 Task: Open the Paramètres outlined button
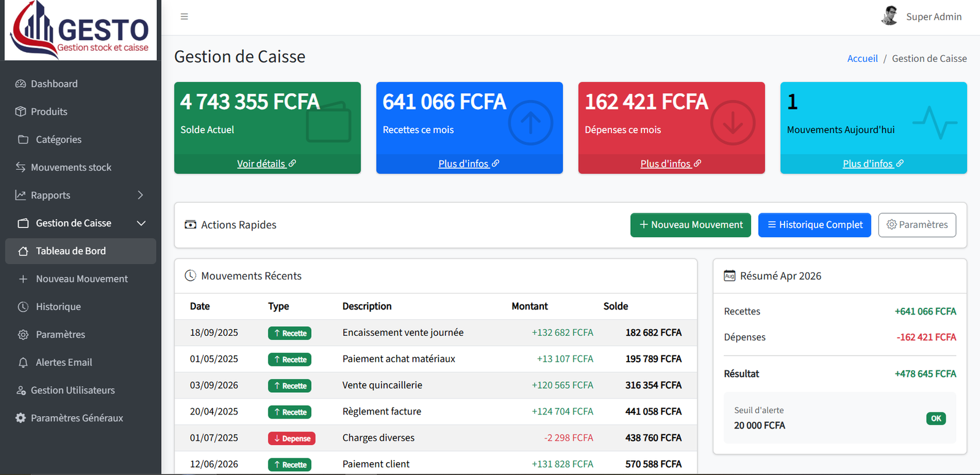(917, 225)
